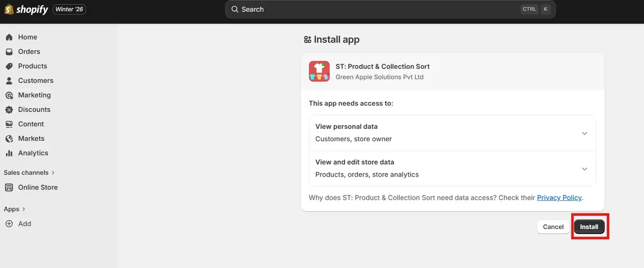The image size is (644, 268).
Task: Go to Home in the sidebar
Action: tap(27, 37)
